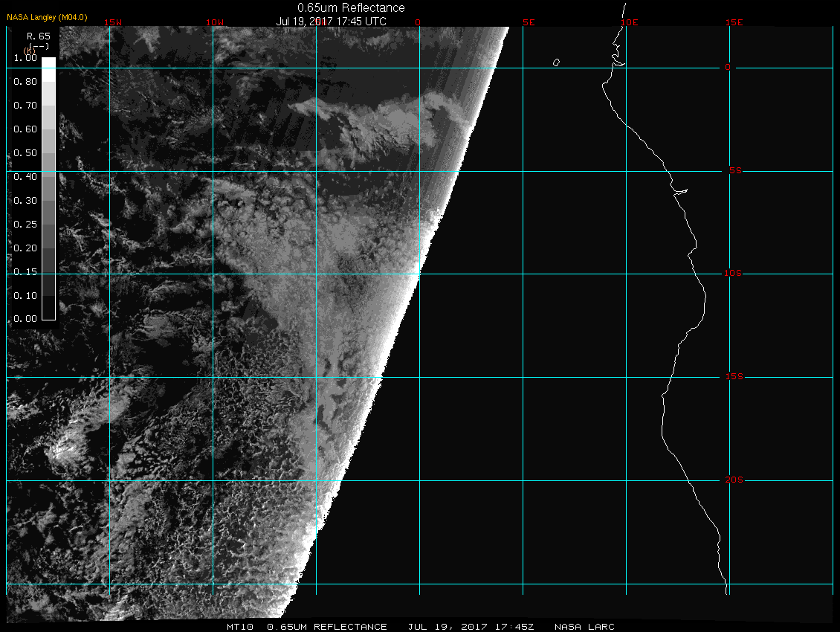The width and height of the screenshot is (840, 632).
Task: Click the 10E longitude label
Action: click(630, 22)
